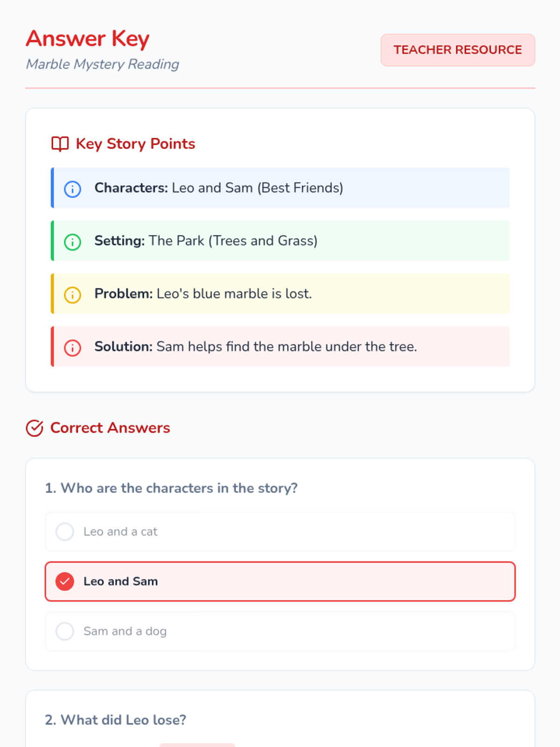560x747 pixels.
Task: Click the Solution story point row
Action: 280,346
